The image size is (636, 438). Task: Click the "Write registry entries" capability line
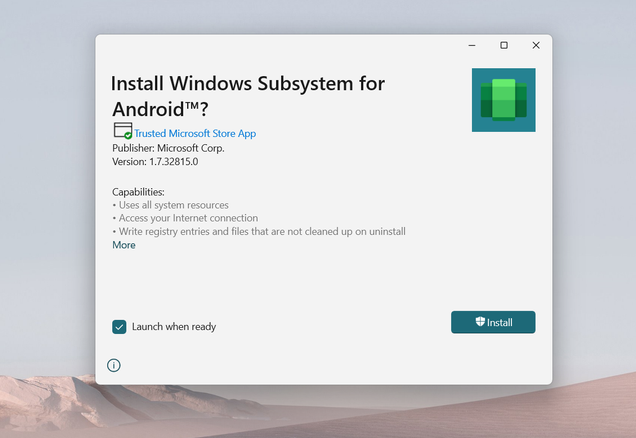point(260,231)
